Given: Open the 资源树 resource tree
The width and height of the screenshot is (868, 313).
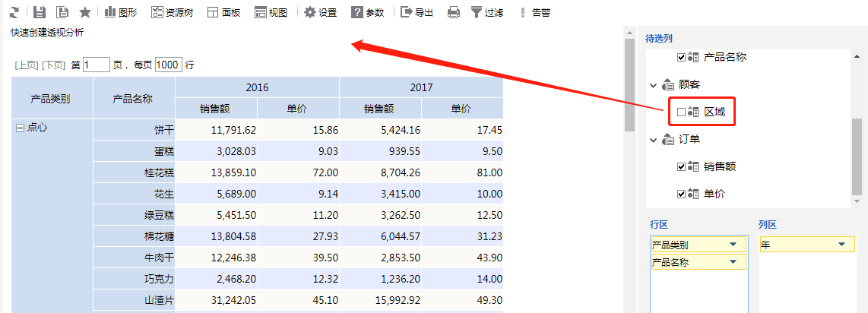Looking at the screenshot, I should [x=173, y=12].
